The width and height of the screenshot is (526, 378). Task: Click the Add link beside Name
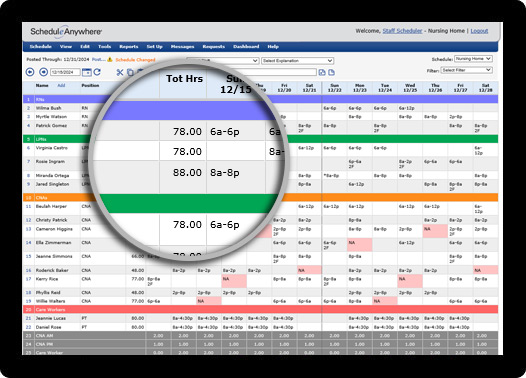coord(61,86)
